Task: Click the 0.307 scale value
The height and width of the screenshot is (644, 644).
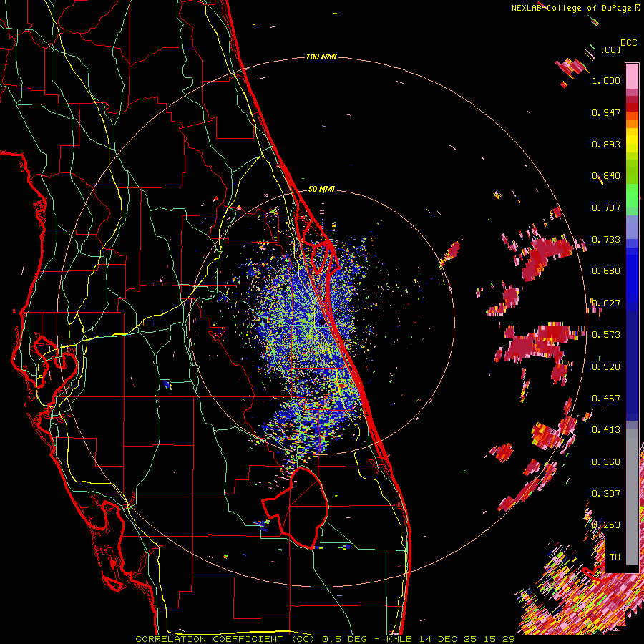Action: click(606, 494)
